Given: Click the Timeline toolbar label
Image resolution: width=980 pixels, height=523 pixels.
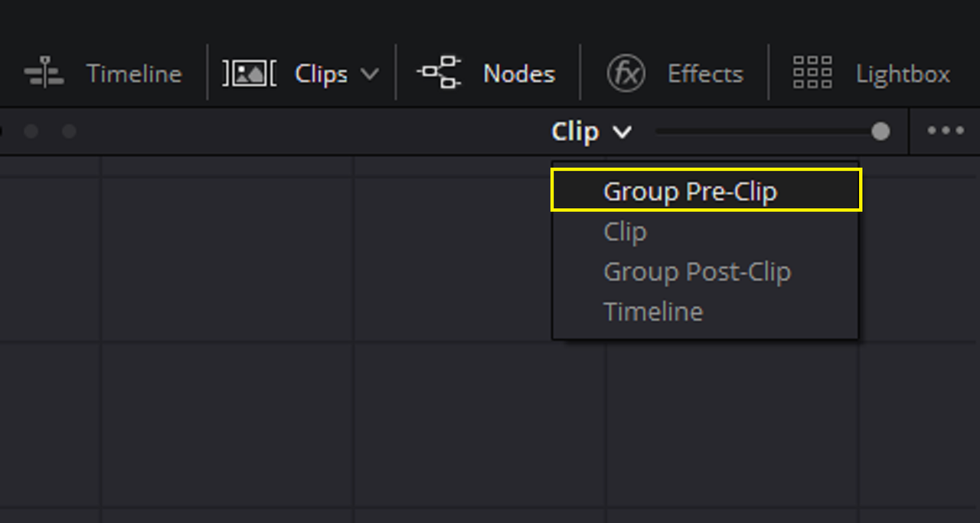Looking at the screenshot, I should 134,74.
